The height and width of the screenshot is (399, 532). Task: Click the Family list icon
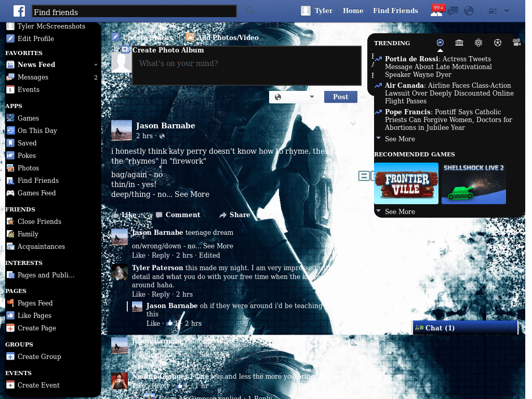click(10, 234)
